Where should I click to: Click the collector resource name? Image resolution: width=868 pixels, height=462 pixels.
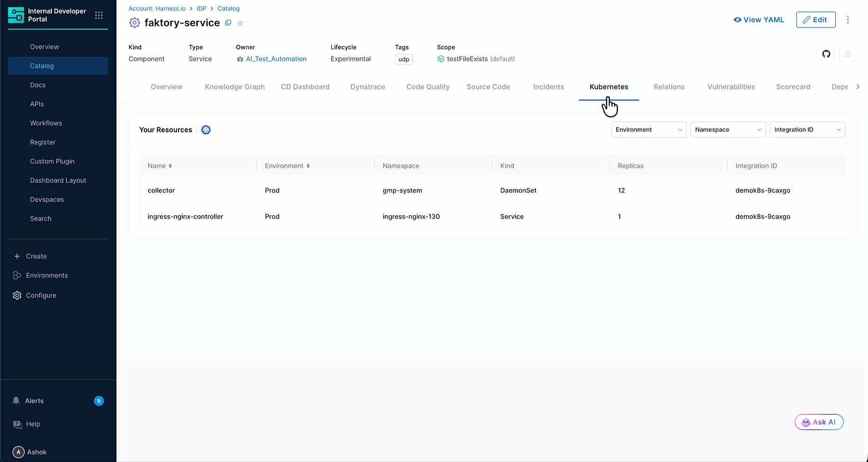[x=161, y=191]
